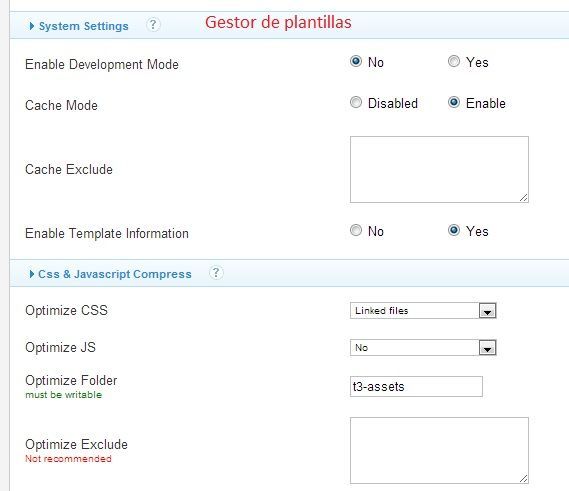Select Yes for Enable Development Mode
Image resolution: width=569 pixels, height=491 pixels.
pos(454,61)
